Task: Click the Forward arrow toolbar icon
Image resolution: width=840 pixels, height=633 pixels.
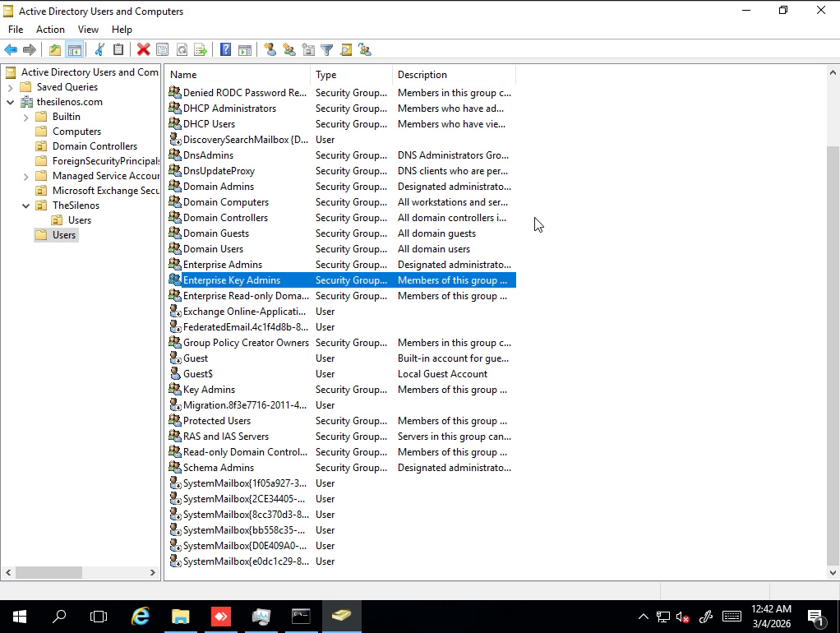Action: pos(30,50)
